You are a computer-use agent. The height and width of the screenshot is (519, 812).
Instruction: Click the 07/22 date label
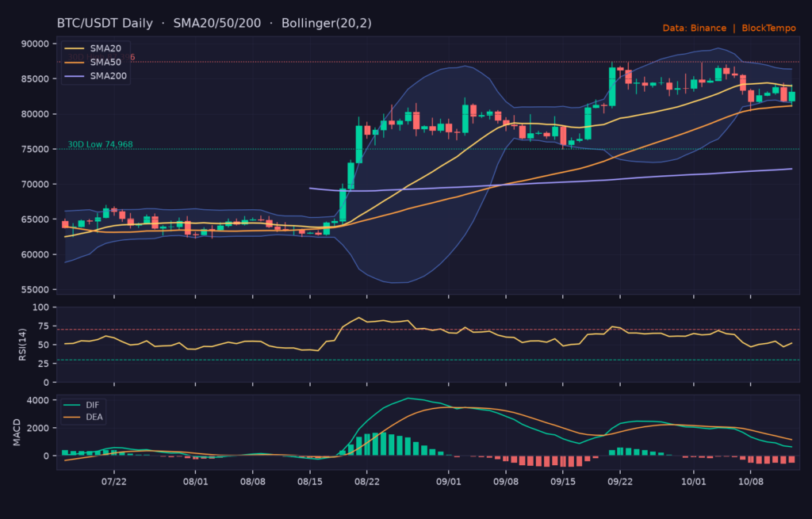pyautogui.click(x=114, y=482)
